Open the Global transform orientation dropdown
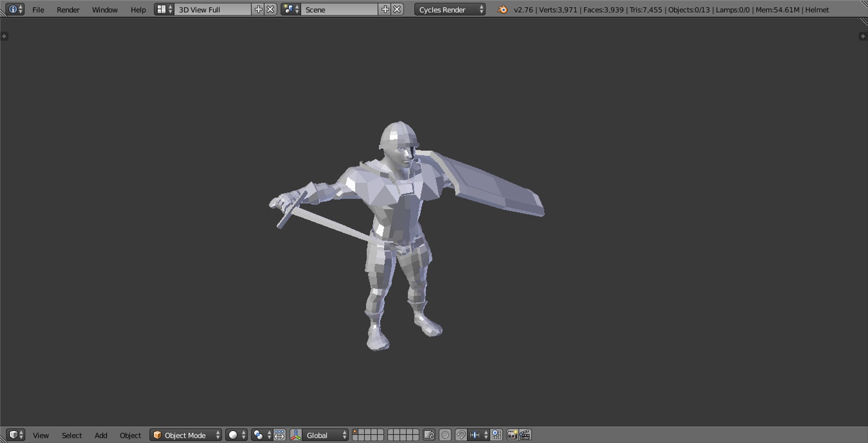868x443 pixels. (x=325, y=435)
